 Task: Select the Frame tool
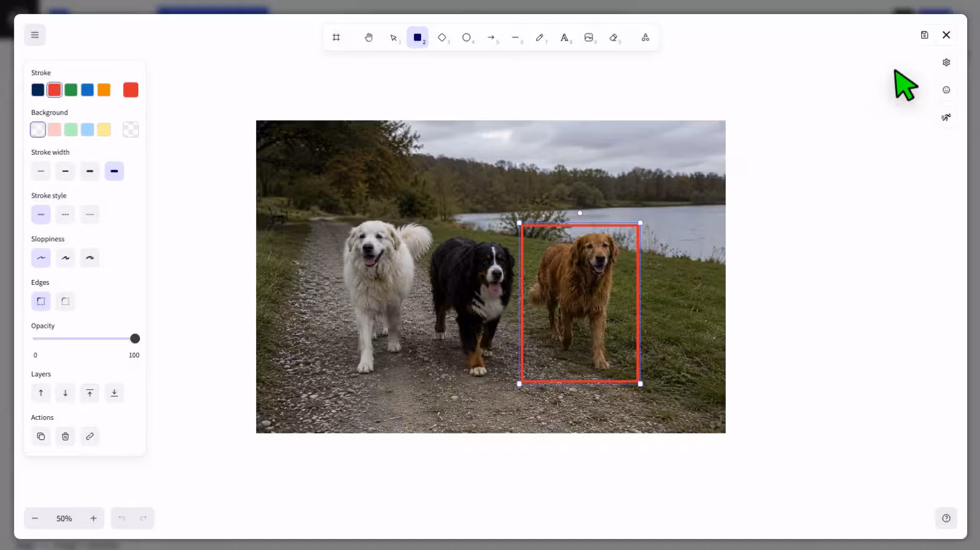coord(336,37)
